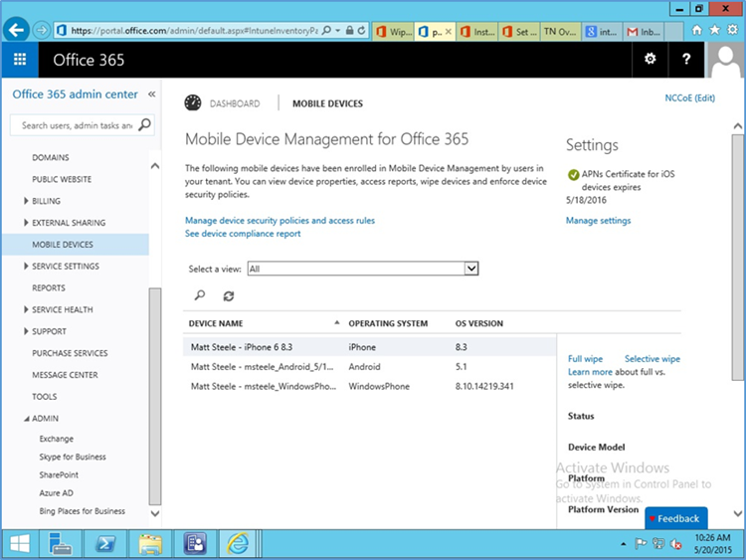This screenshot has width=746, height=560.
Task: Collapse the Admin navigation section
Action: (26, 419)
